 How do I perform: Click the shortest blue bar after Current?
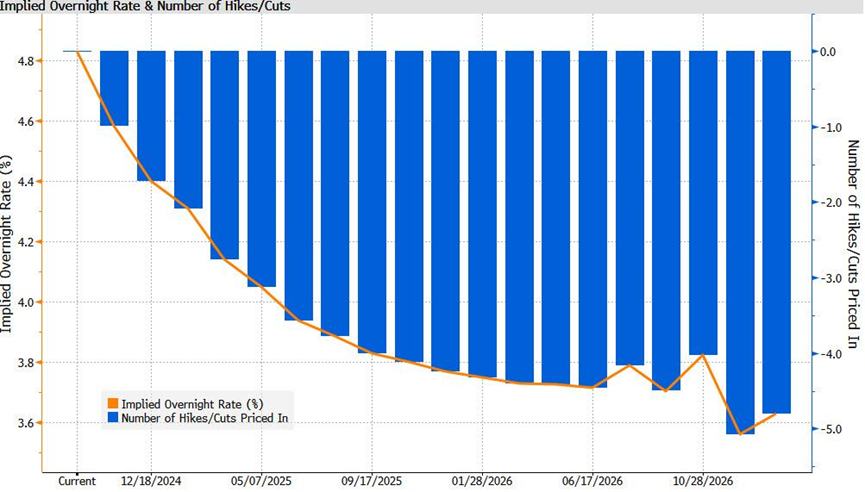(114, 88)
